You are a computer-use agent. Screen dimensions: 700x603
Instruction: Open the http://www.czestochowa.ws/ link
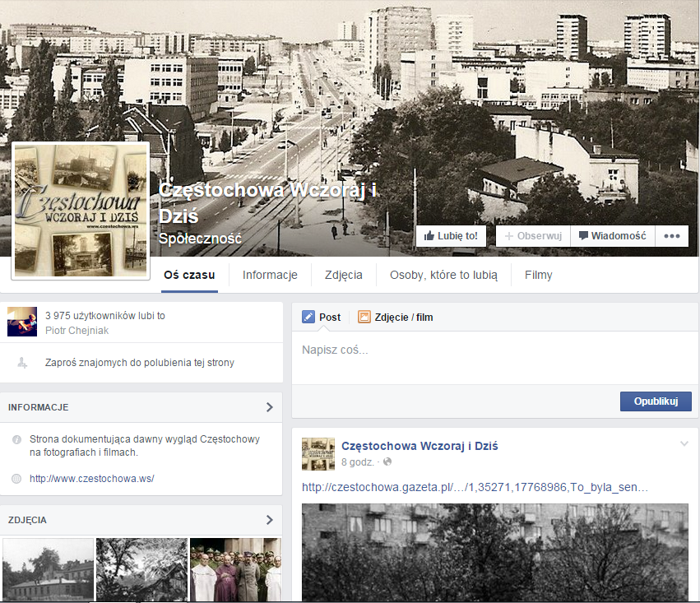click(92, 479)
